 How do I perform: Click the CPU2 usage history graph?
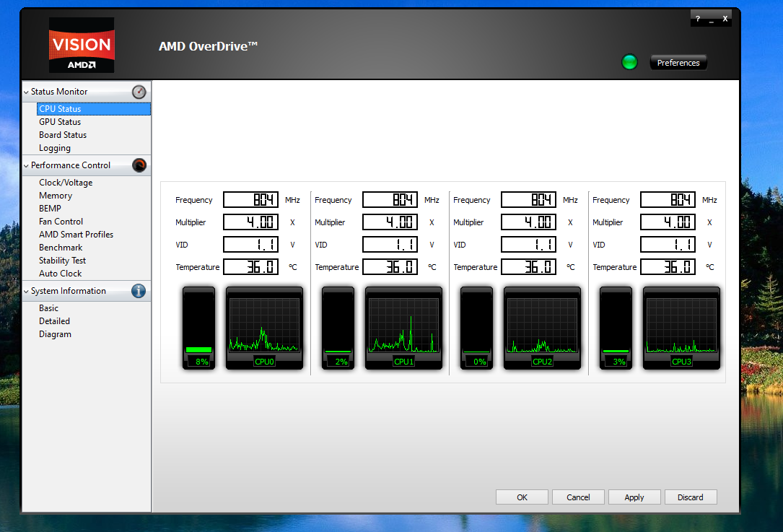pos(542,328)
